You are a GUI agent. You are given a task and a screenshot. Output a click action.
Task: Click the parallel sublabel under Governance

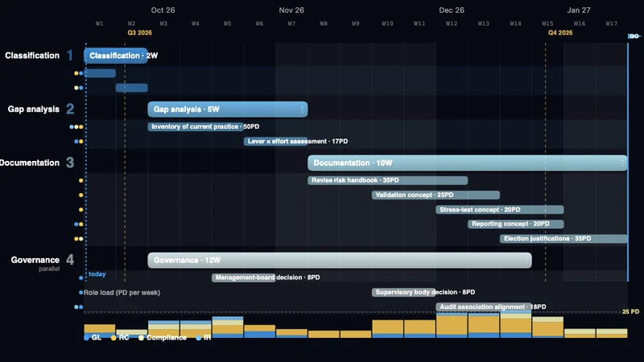click(49, 269)
